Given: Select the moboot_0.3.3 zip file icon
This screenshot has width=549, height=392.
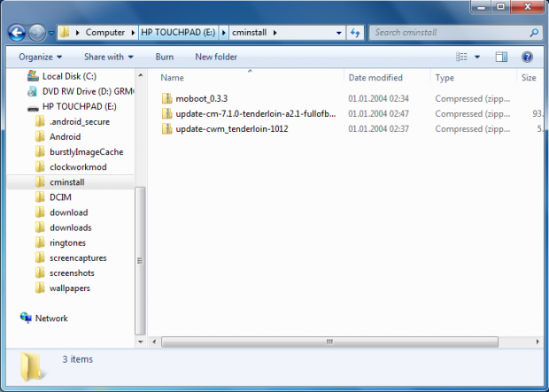Looking at the screenshot, I should 167,98.
